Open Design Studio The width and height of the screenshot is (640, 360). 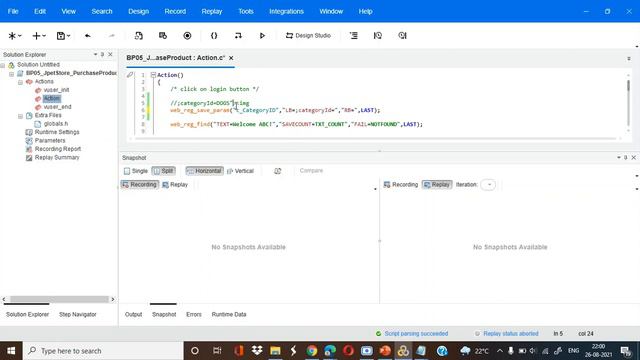point(308,36)
